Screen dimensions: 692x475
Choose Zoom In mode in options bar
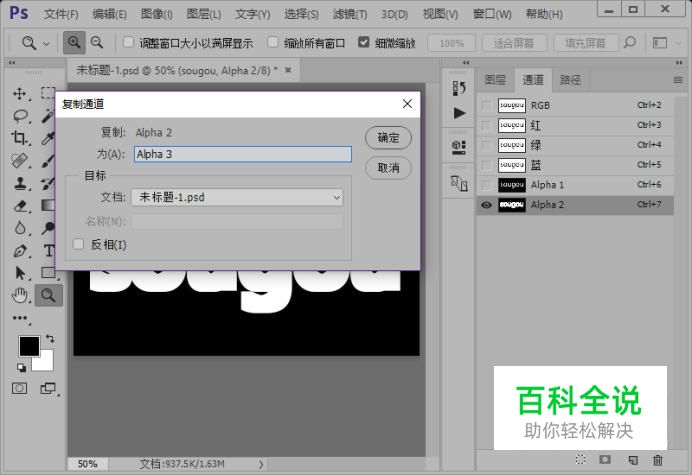click(74, 43)
